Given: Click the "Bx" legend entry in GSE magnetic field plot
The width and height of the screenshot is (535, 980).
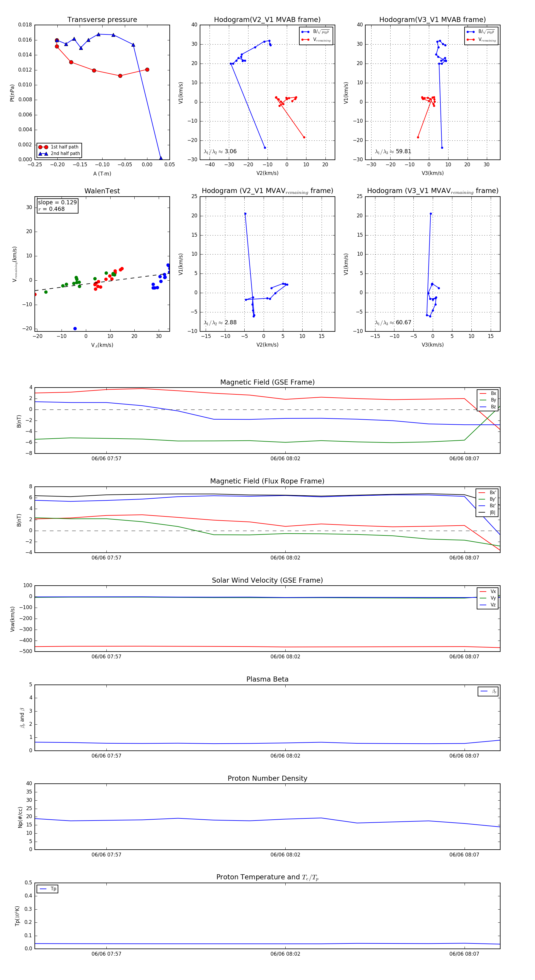Looking at the screenshot, I should click(x=488, y=393).
